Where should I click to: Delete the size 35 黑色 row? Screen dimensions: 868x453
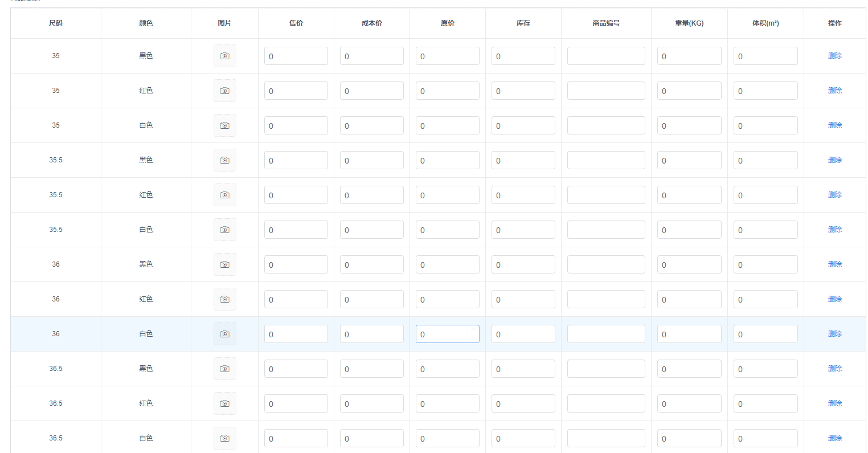835,56
